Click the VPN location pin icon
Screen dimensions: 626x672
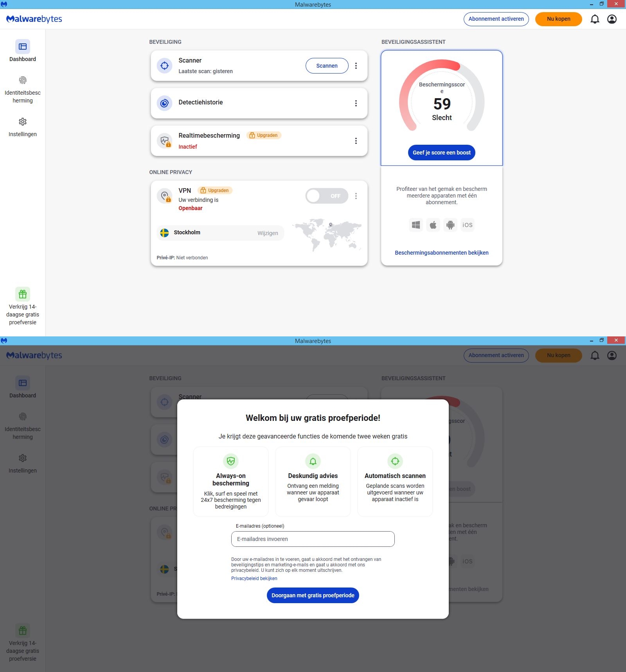(x=165, y=196)
